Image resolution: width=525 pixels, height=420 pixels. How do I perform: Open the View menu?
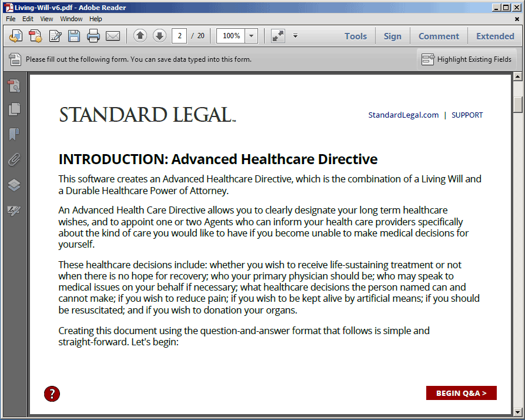click(x=46, y=19)
